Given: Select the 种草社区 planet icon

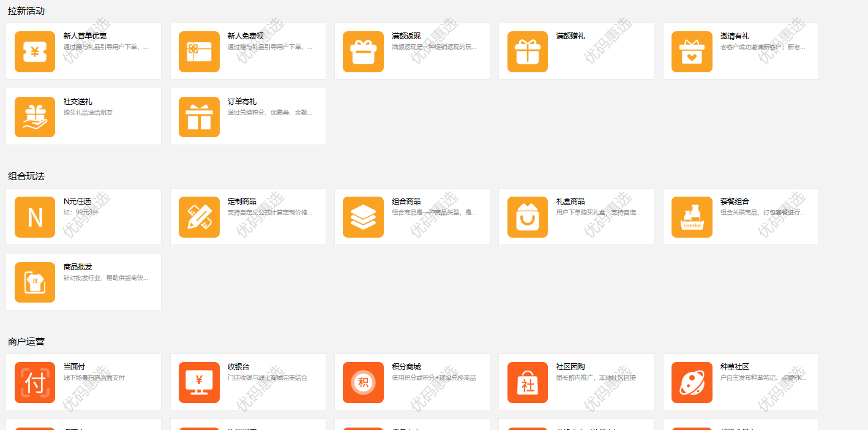Looking at the screenshot, I should (692, 382).
